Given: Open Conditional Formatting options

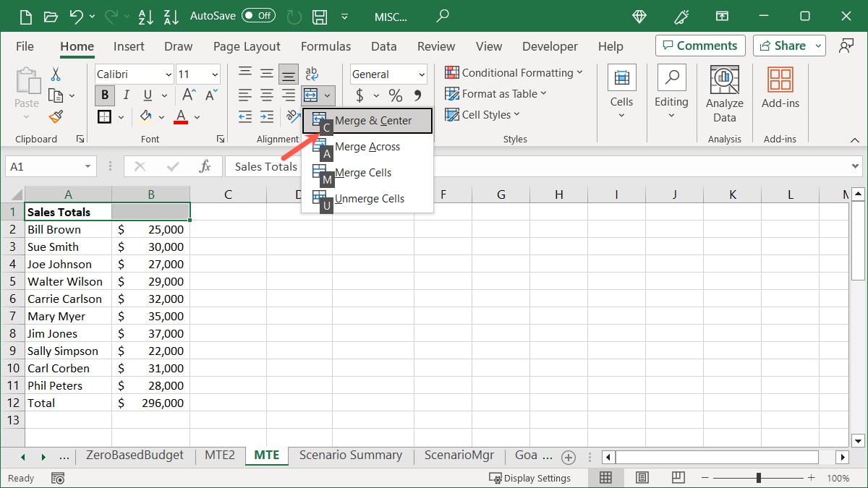Looking at the screenshot, I should click(514, 72).
